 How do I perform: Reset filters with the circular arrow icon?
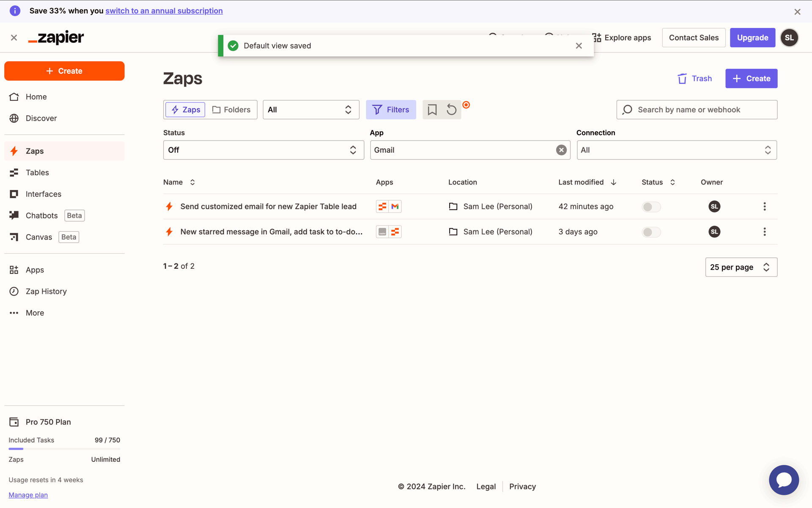coord(451,110)
